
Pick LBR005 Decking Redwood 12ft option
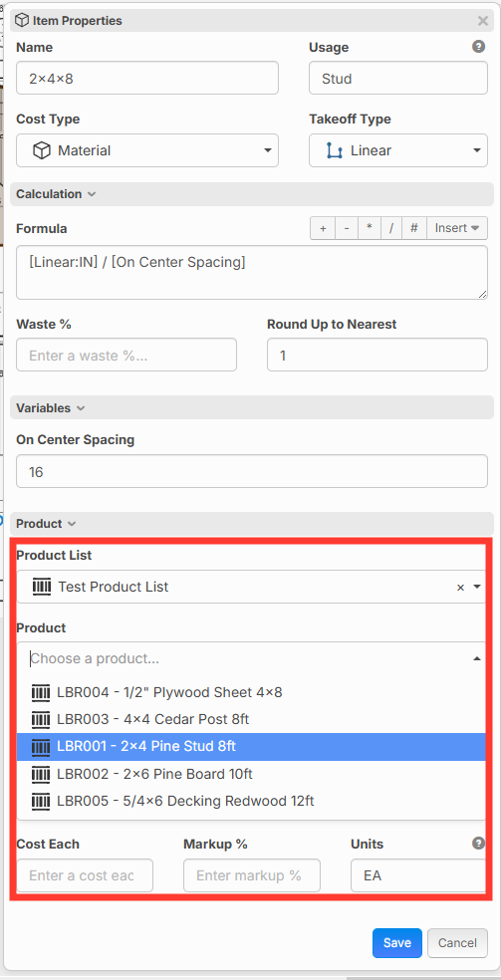[x=251, y=801]
